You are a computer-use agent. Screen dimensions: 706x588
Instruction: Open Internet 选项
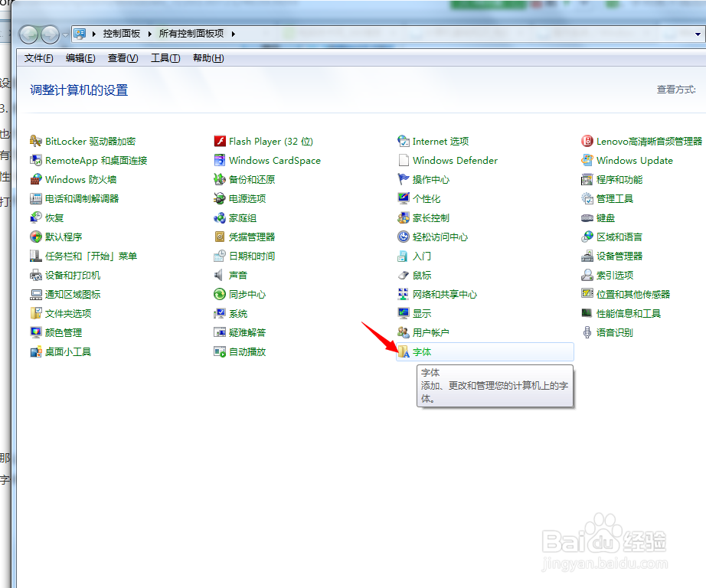pyautogui.click(x=440, y=141)
